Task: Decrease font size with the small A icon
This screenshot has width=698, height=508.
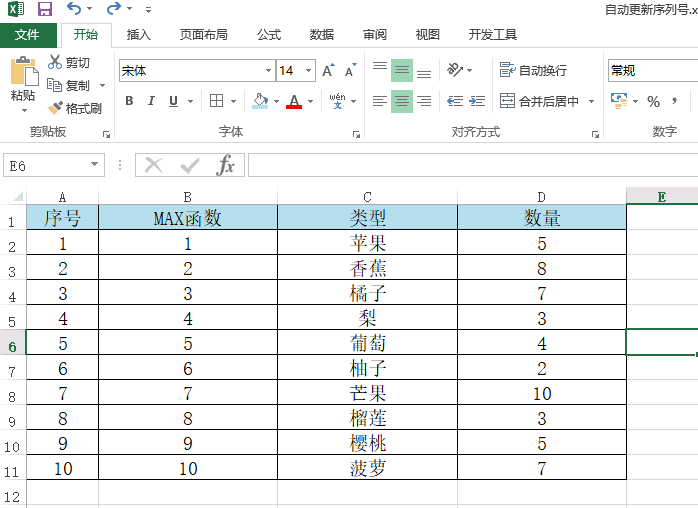Action: click(351, 70)
